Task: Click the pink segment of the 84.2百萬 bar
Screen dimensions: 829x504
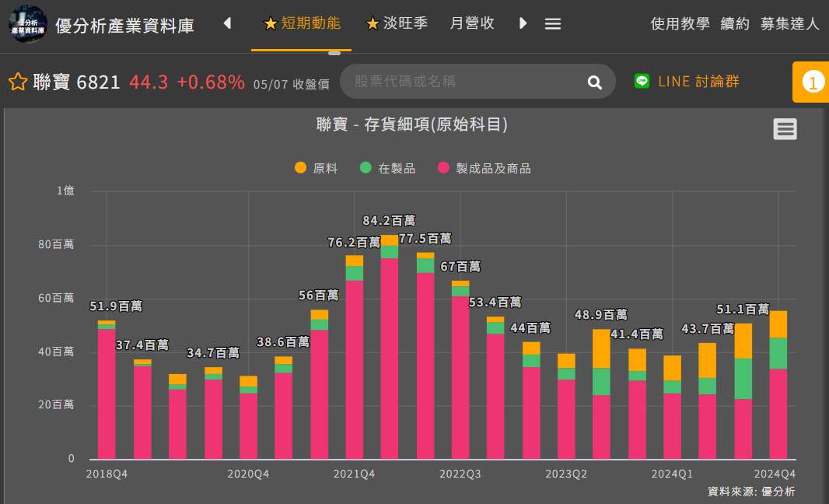Action: point(390,358)
